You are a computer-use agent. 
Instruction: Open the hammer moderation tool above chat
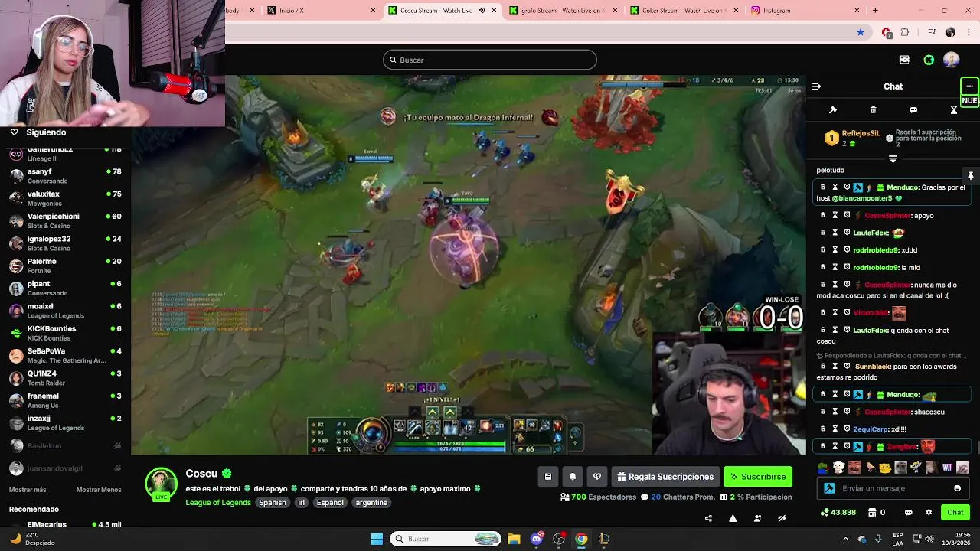tap(833, 110)
